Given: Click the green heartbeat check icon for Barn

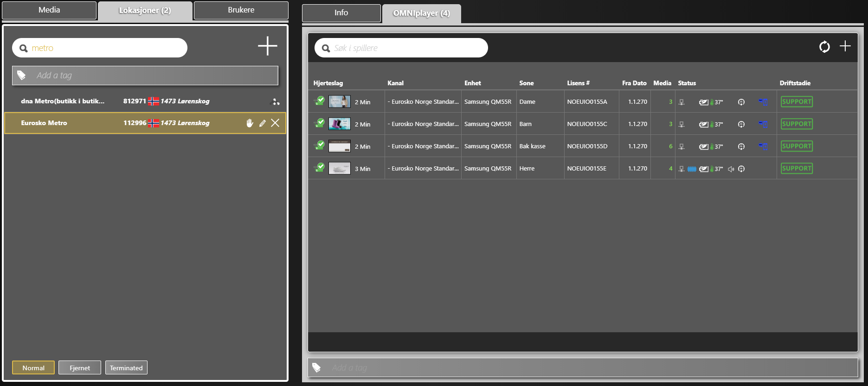Looking at the screenshot, I should (x=319, y=123).
